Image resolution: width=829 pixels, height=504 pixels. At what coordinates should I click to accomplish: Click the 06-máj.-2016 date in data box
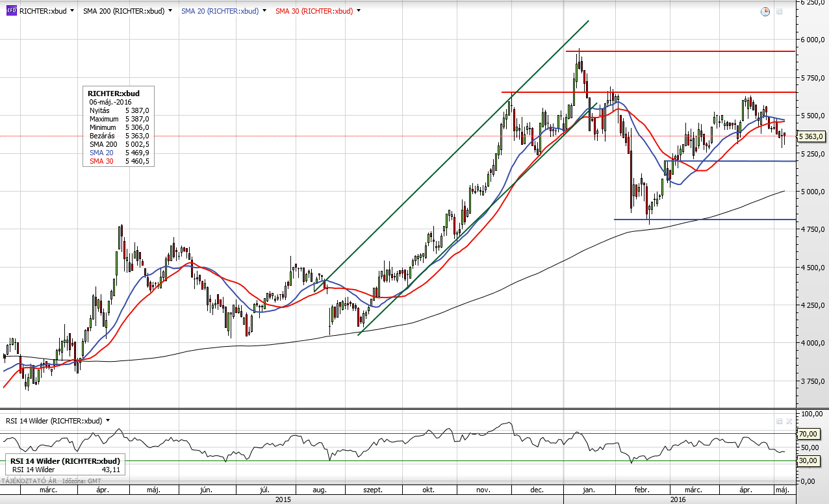[110, 102]
